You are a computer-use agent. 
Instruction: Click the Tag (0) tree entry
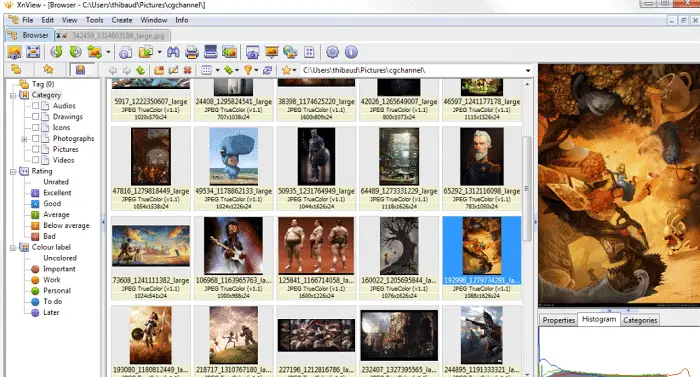click(42, 84)
